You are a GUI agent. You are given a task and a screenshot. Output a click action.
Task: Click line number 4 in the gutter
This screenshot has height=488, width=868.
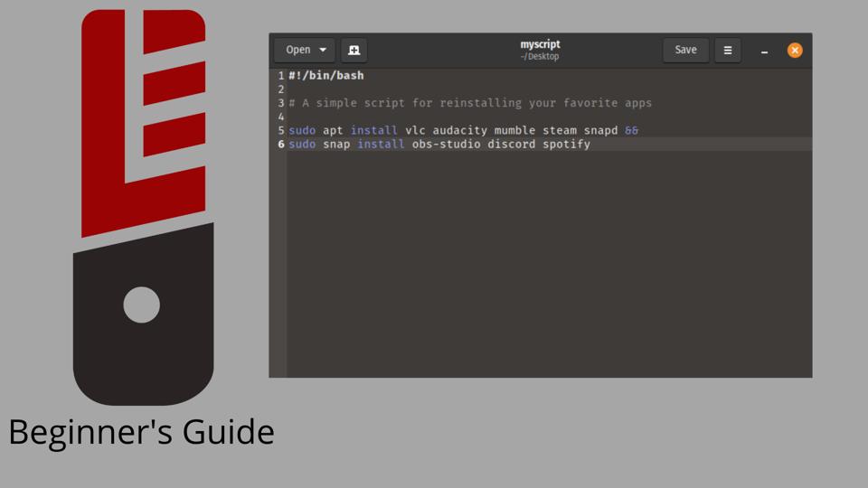[280, 117]
